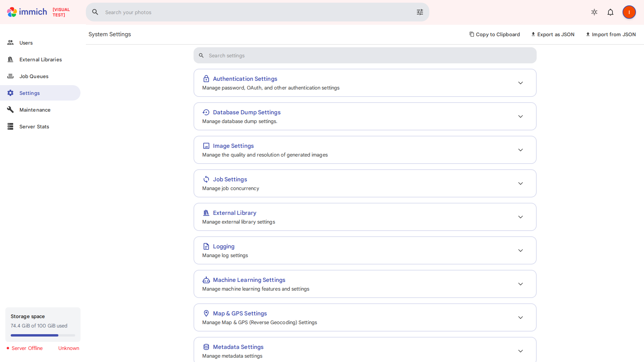
Task: Select Maintenance in the sidebar
Action: coord(35,110)
